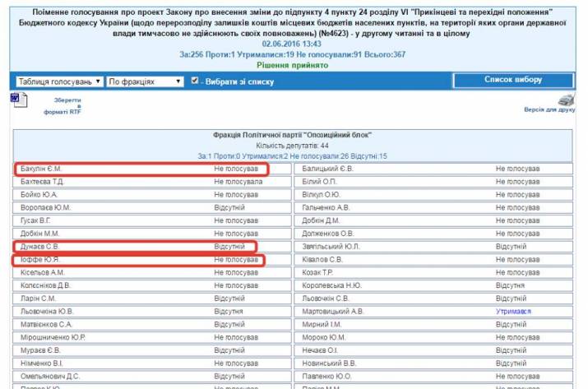This screenshot has width=588, height=389.
Task: Click the Word document RTF icon
Action: [16, 98]
